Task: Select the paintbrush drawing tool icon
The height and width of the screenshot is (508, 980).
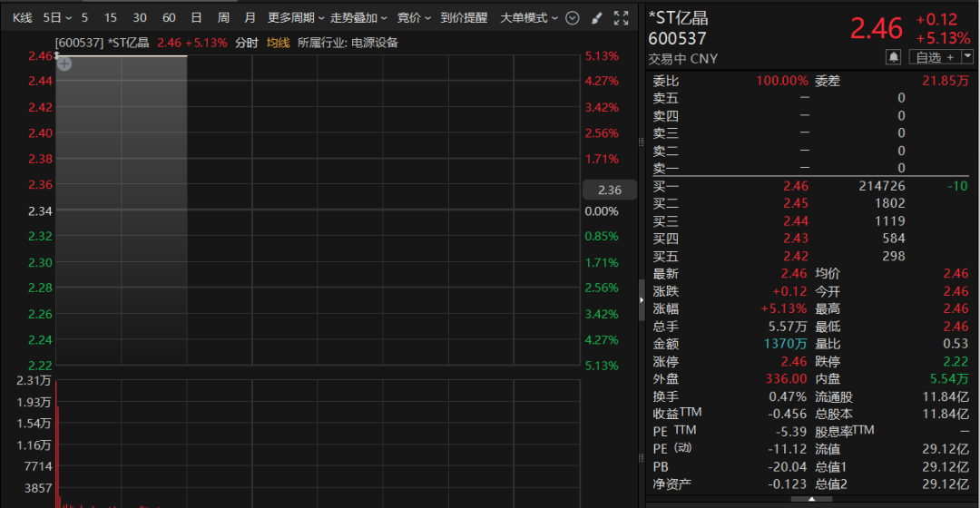Action: tap(597, 18)
